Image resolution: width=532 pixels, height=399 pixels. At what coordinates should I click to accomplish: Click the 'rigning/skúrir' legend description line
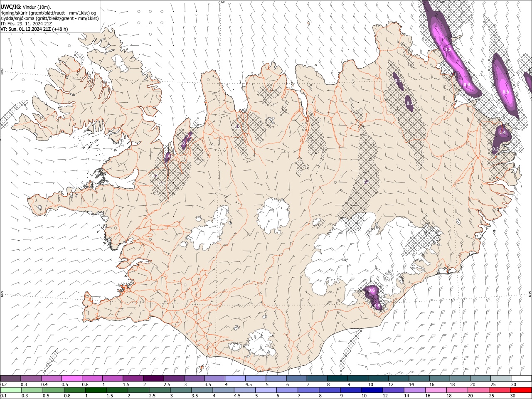pos(48,13)
